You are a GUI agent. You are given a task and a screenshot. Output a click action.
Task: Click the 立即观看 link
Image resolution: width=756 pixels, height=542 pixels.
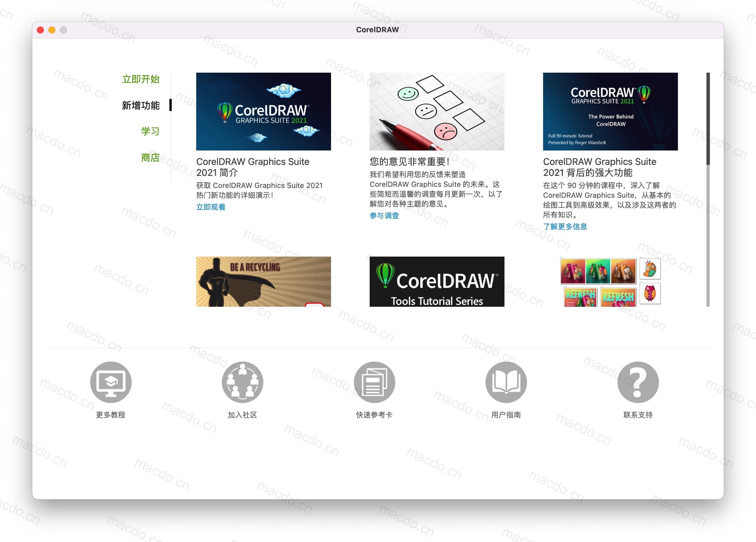click(211, 207)
